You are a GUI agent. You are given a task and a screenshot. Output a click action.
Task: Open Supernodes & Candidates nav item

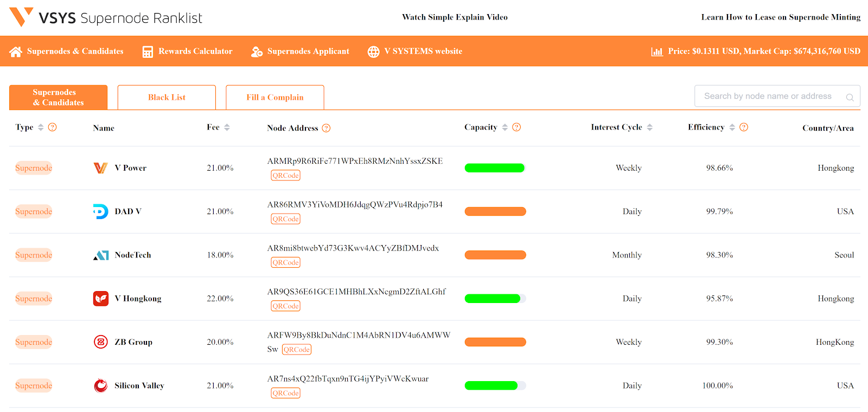pos(75,51)
